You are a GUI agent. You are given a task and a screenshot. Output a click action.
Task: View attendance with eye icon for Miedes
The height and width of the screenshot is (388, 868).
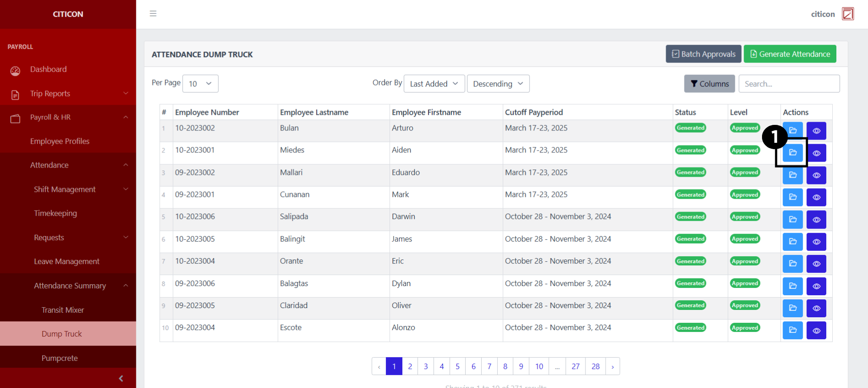click(816, 153)
